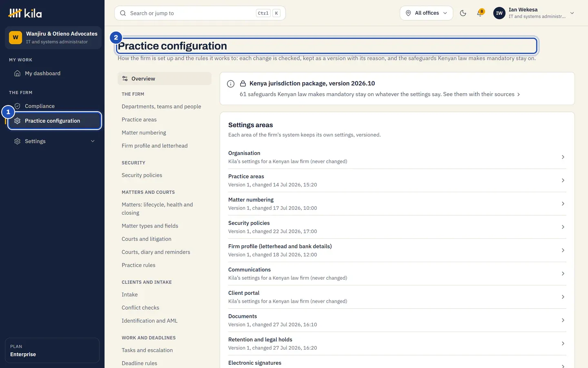
Task: Click the Compliance shield icon
Action: click(17, 106)
